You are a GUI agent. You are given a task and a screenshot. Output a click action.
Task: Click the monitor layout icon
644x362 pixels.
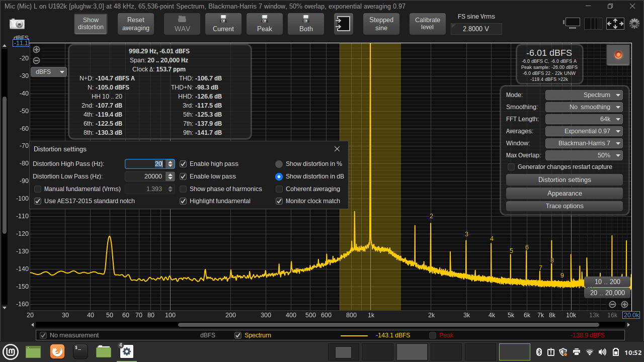point(572,23)
